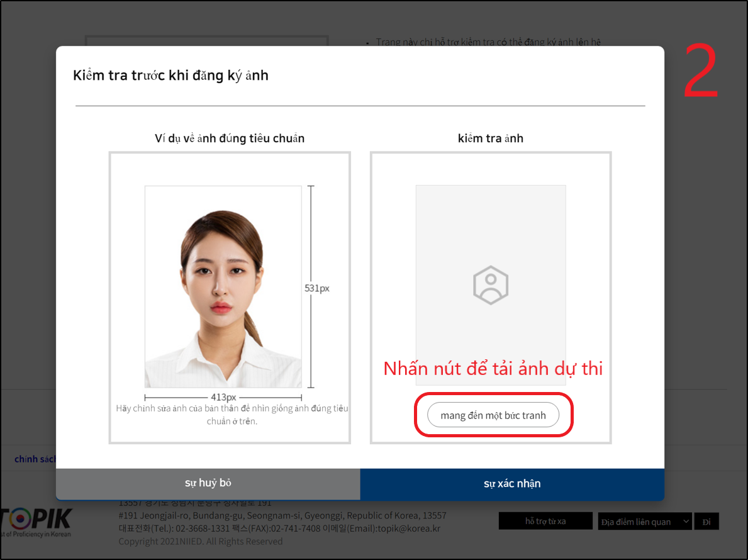The image size is (748, 560).
Task: Click 'sự huỷ bỏ' cancel button
Action: pos(208,483)
